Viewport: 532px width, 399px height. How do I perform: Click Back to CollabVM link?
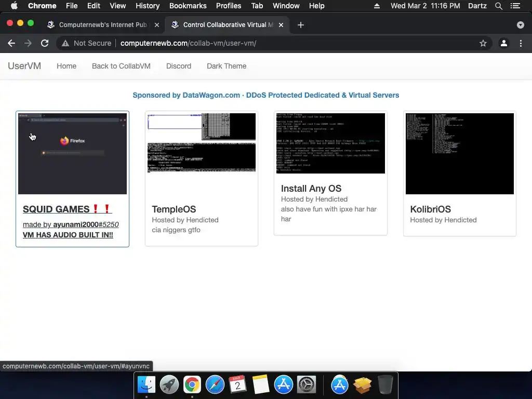pyautogui.click(x=121, y=66)
